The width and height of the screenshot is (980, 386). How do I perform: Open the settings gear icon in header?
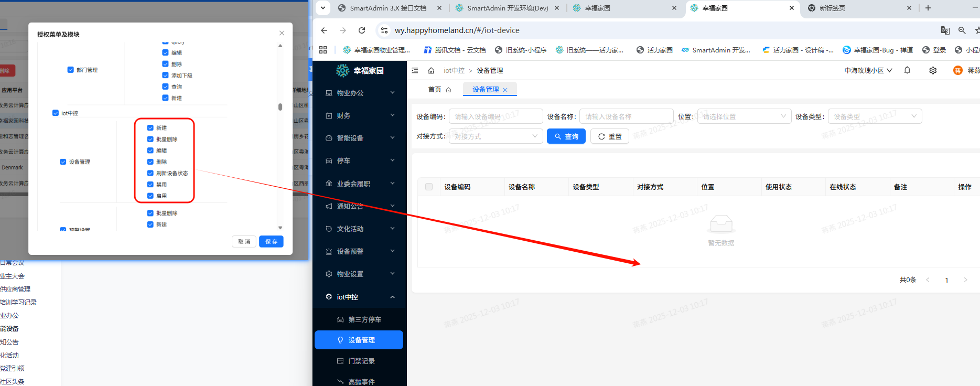point(933,70)
